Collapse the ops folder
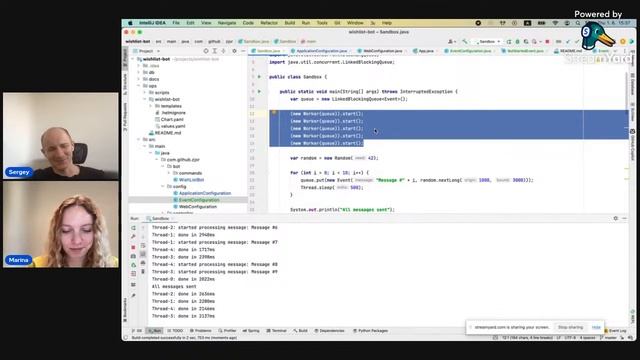Viewport: 640px width, 360px height. pos(138,86)
